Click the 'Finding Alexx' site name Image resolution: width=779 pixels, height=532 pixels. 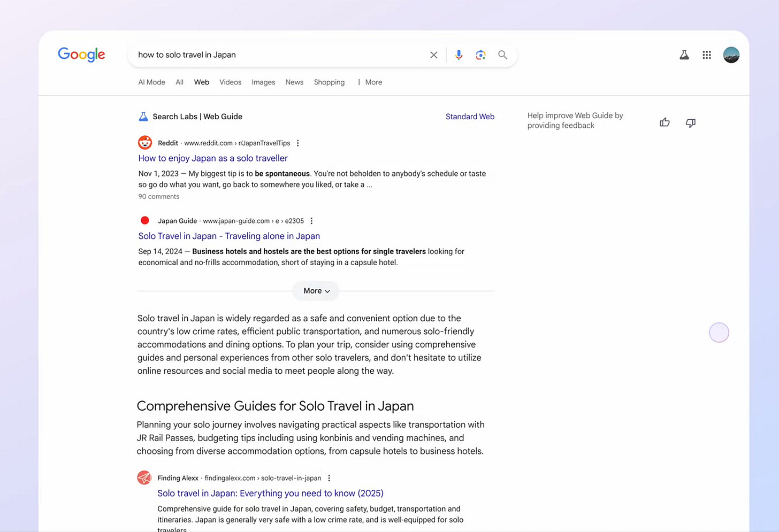178,478
